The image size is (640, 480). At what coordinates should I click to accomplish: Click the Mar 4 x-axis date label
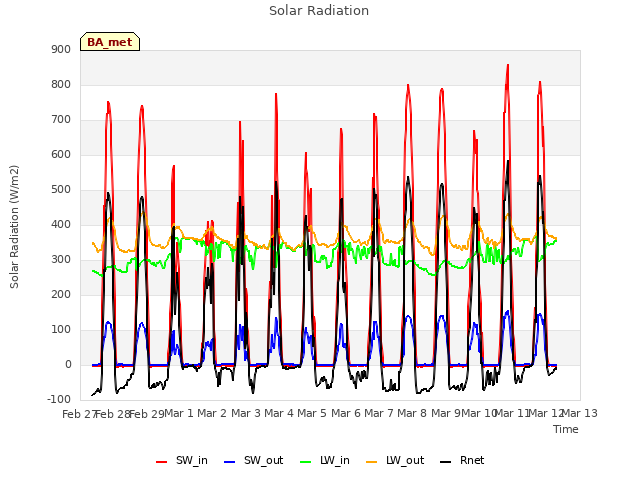279,413
